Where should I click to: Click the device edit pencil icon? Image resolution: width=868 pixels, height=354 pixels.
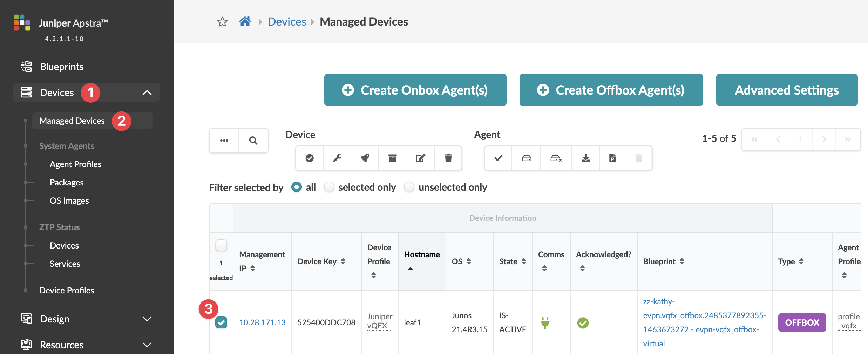click(420, 158)
